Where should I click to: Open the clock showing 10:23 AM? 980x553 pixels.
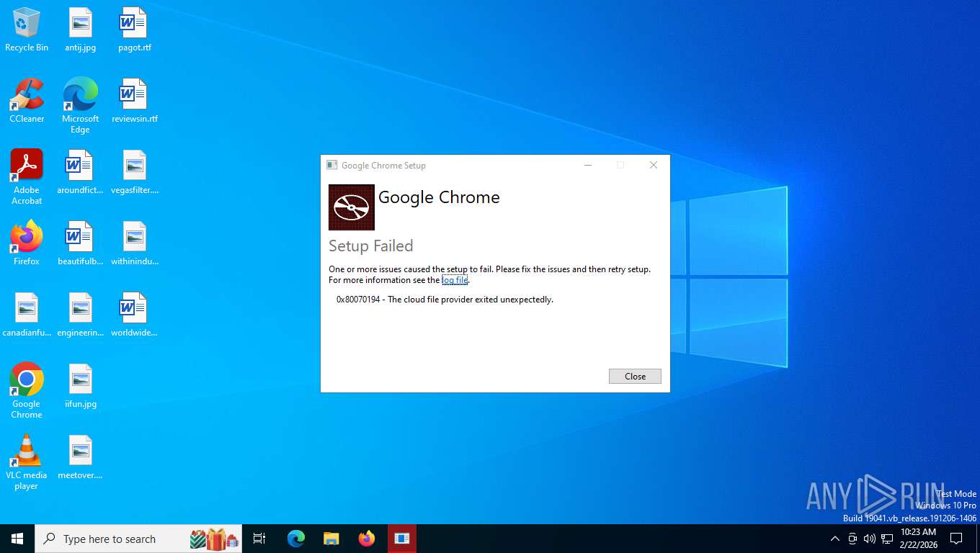[918, 539]
